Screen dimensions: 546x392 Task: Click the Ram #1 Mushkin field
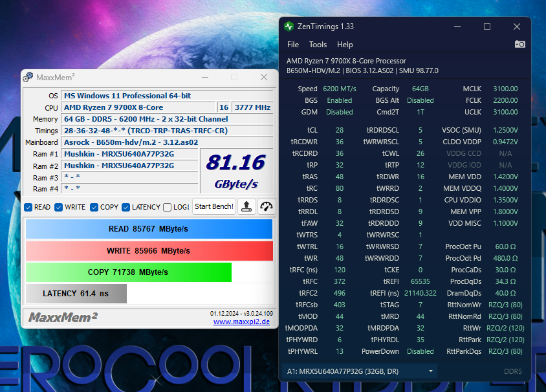(x=129, y=154)
